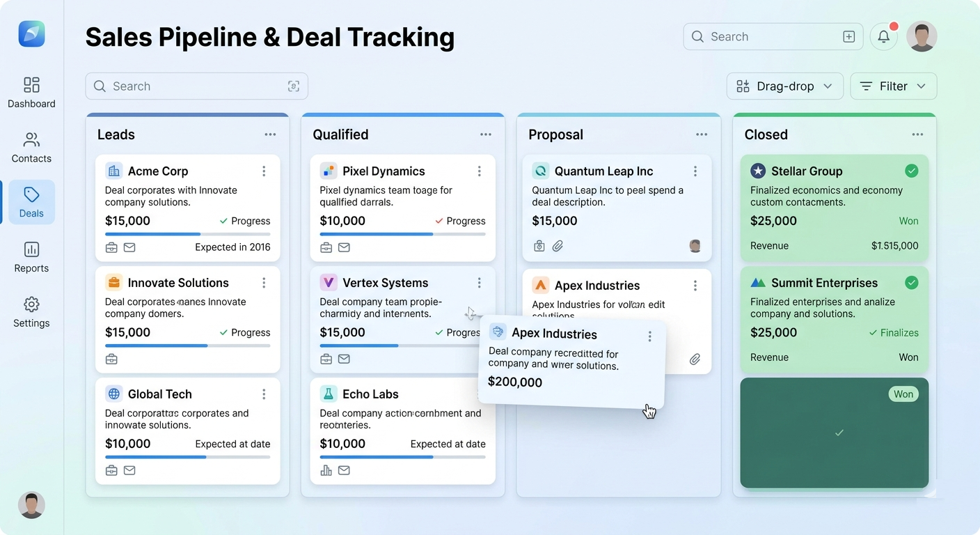Toggle the green Won checkmark on Stellar Group
Viewport: 980px width, 535px height.
pos(912,171)
